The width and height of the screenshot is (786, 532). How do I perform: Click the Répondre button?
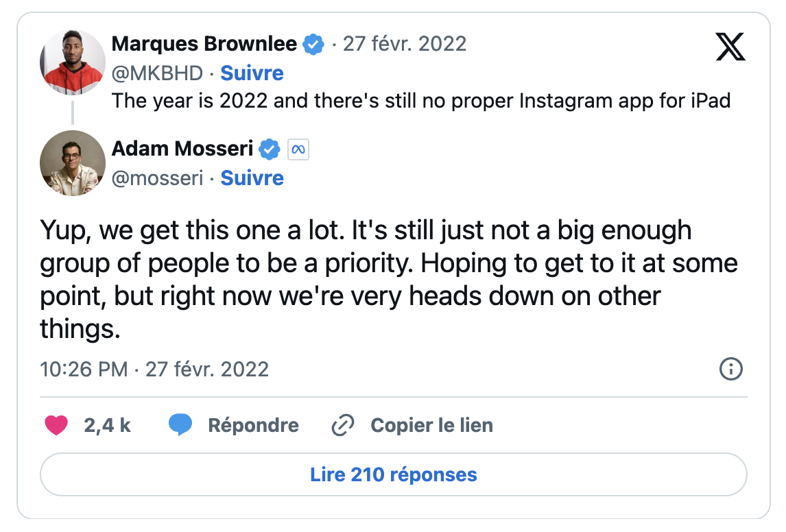(x=253, y=425)
